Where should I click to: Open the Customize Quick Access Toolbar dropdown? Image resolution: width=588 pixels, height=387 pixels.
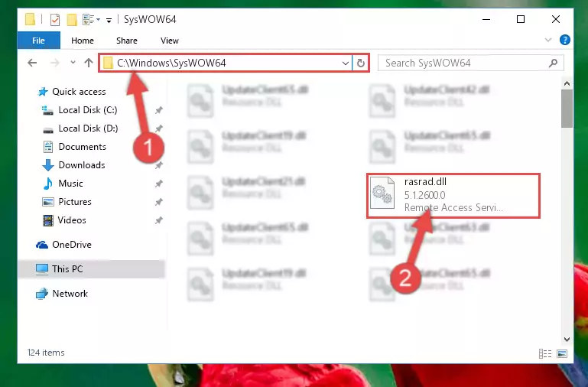click(109, 20)
